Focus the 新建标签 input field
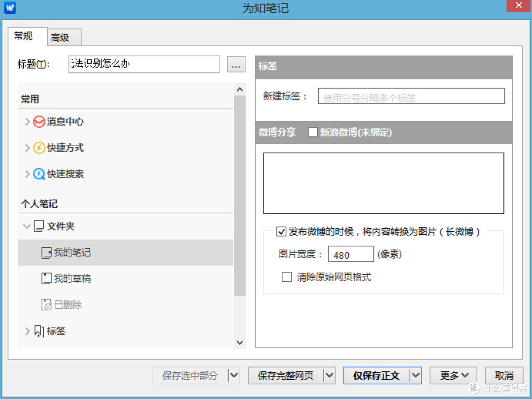Viewport: 532px width, 399px height. coord(411,96)
